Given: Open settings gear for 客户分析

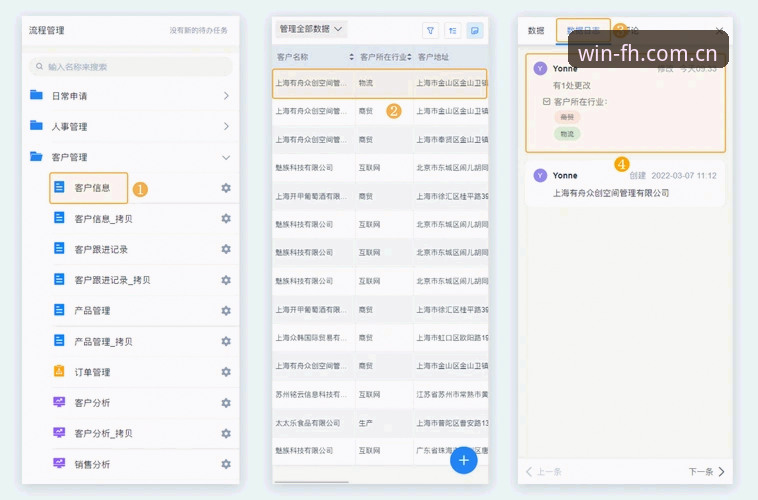Looking at the screenshot, I should point(226,403).
